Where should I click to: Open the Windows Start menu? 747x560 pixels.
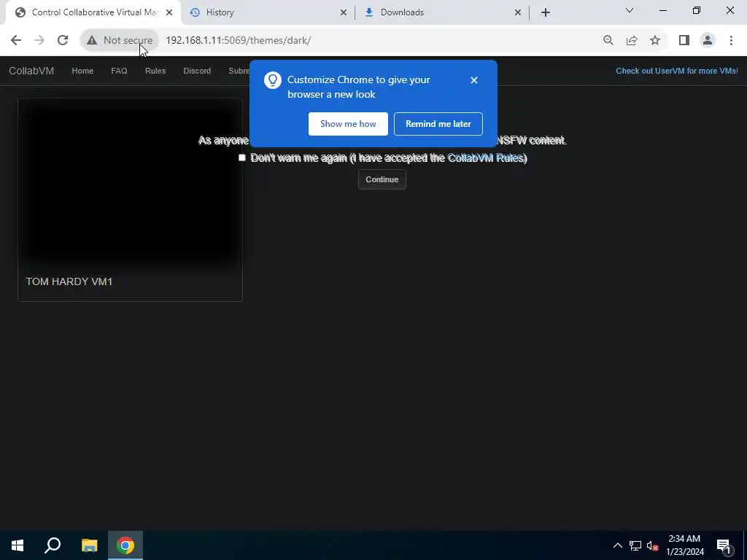click(18, 545)
